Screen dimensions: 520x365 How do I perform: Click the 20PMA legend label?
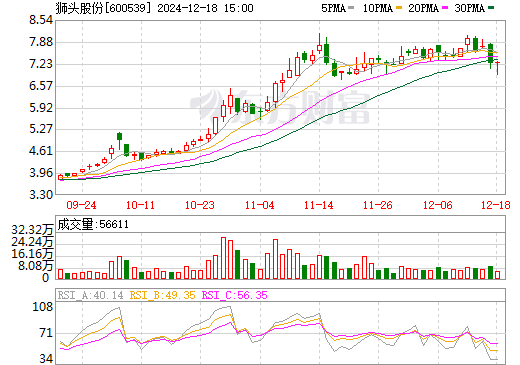pos(423,8)
